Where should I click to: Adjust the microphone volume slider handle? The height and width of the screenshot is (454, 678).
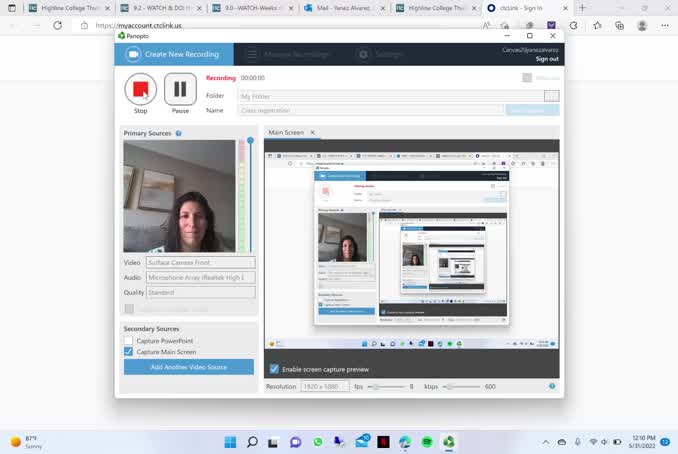[x=250, y=141]
